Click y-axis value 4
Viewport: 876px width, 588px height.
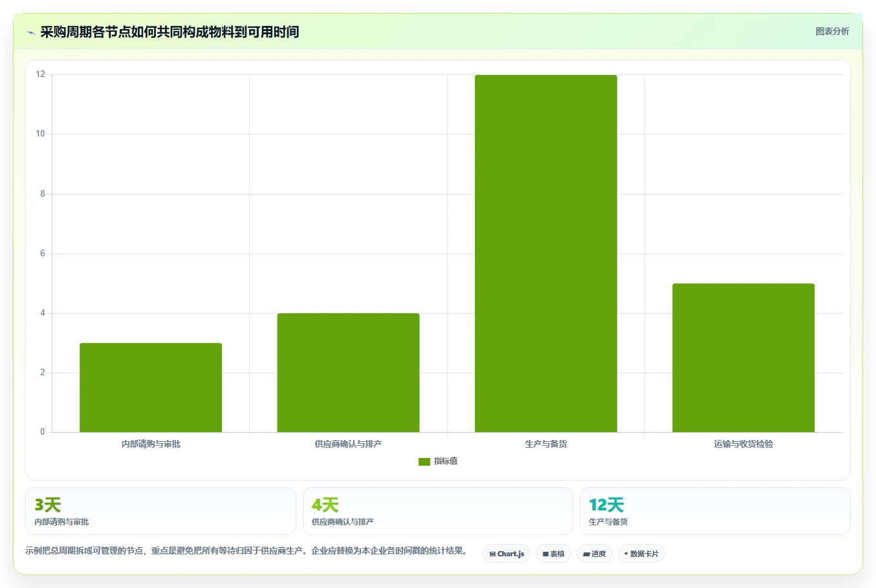point(43,313)
